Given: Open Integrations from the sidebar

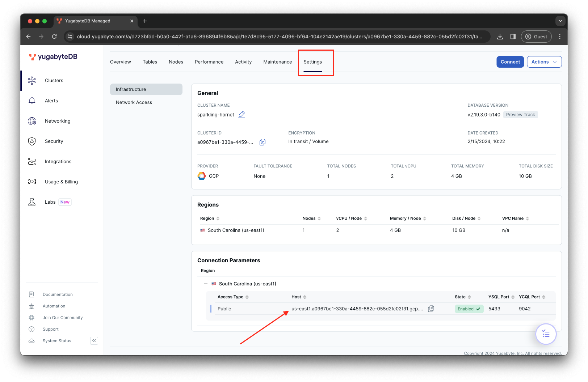Looking at the screenshot, I should point(58,161).
